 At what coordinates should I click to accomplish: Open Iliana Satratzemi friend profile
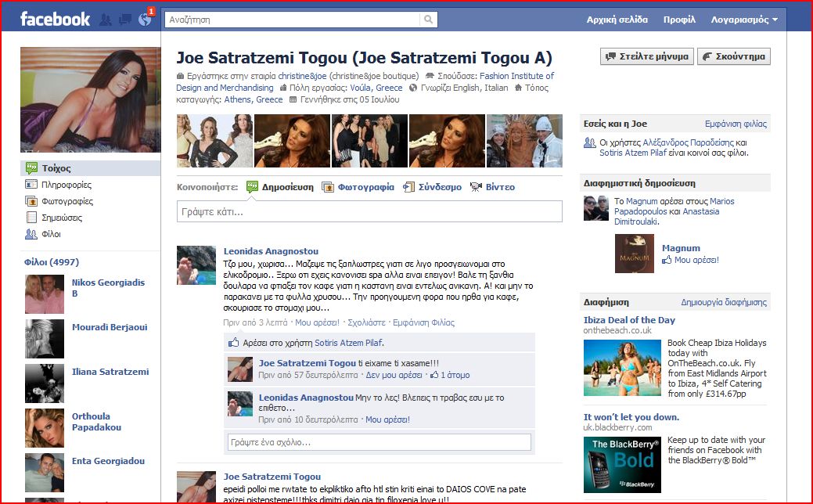(110, 372)
